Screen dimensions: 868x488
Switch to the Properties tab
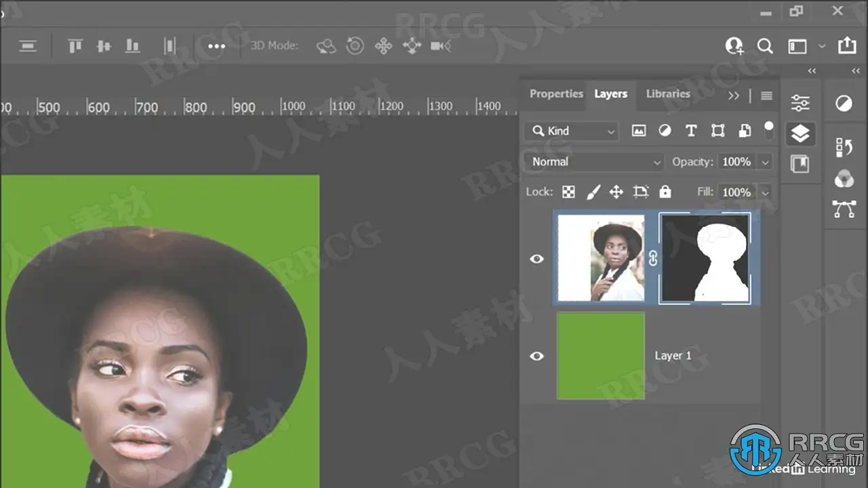[556, 94]
